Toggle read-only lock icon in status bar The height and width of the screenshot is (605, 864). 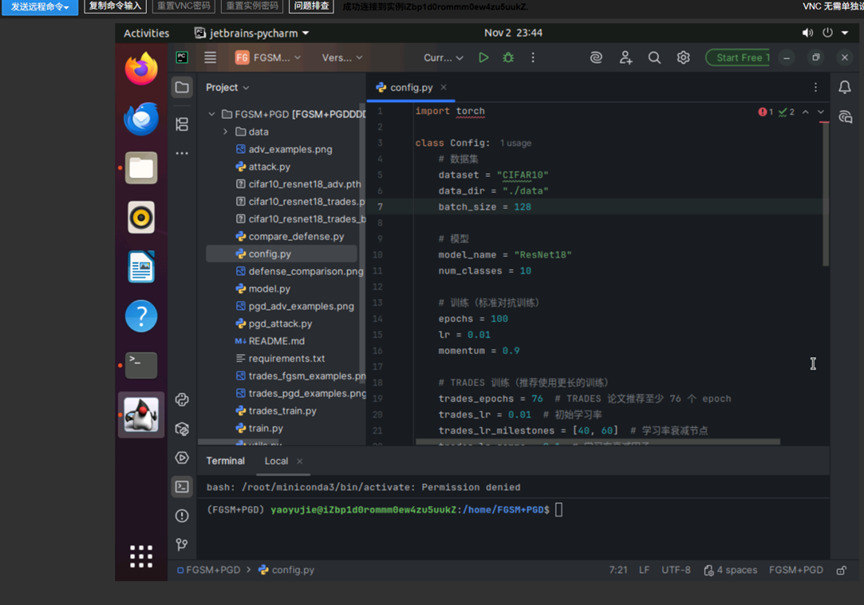(842, 570)
